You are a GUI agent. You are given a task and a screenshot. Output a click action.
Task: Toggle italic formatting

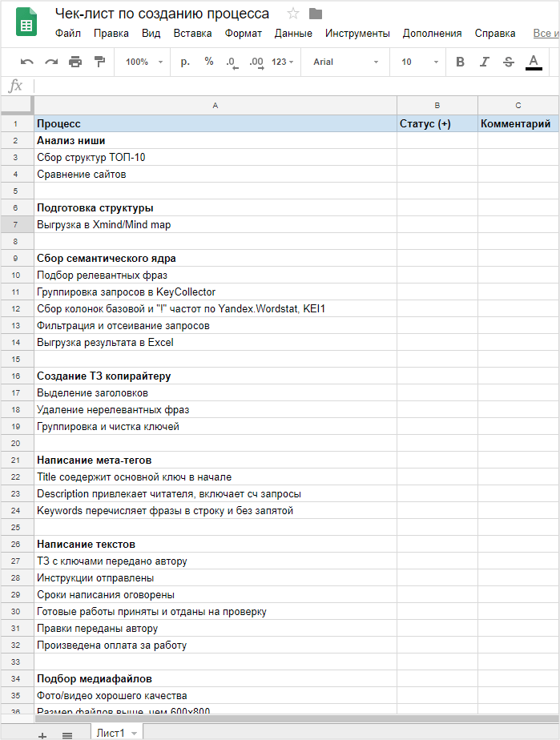tap(484, 62)
